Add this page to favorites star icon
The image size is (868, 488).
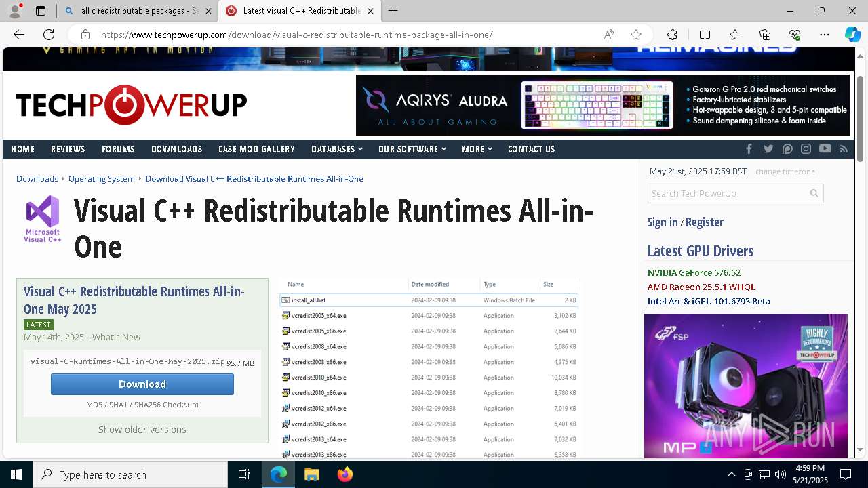coord(636,35)
